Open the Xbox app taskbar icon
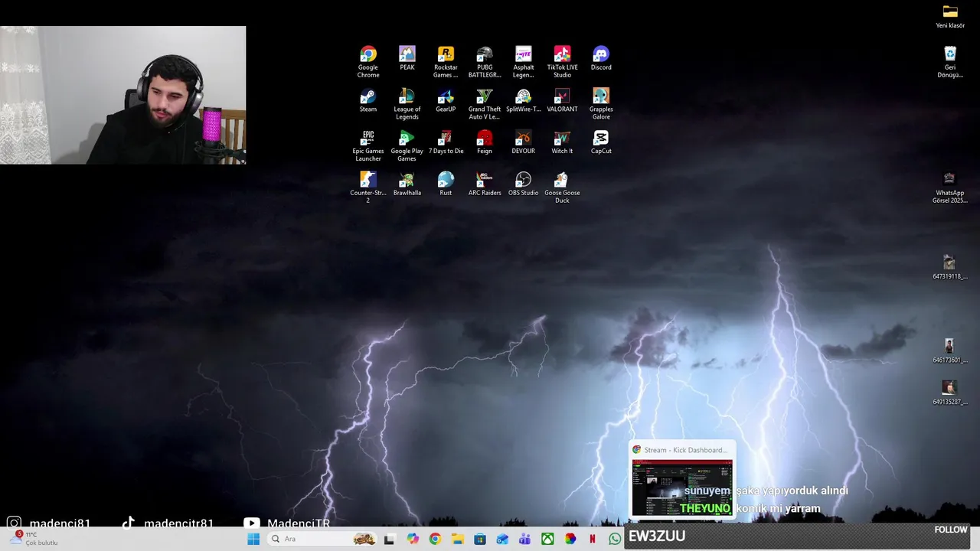The image size is (980, 551). pos(548,539)
